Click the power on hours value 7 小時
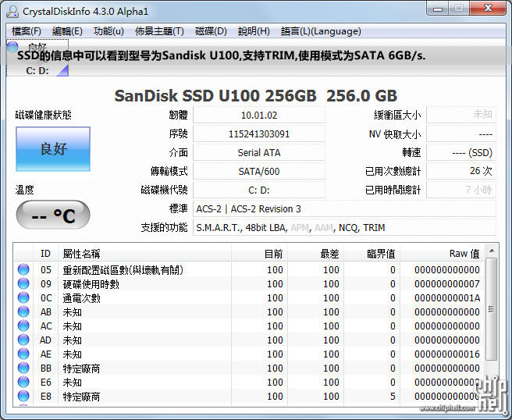The width and height of the screenshot is (512, 420). [x=461, y=190]
